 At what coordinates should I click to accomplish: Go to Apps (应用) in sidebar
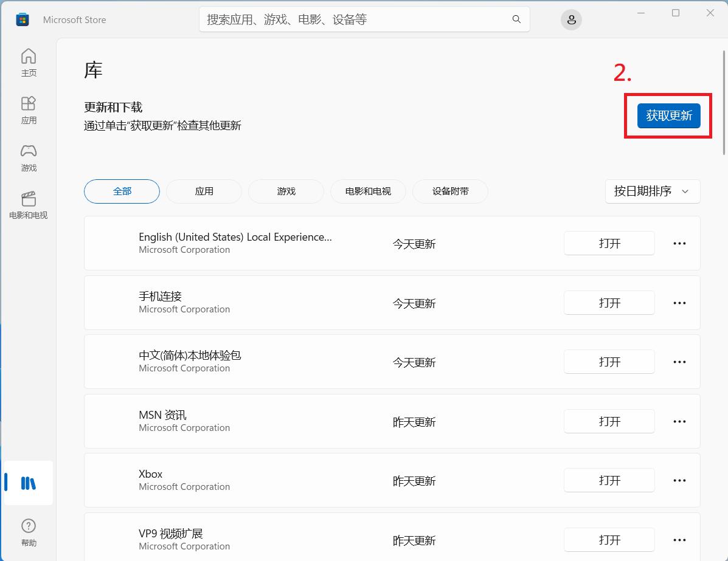coord(29,110)
